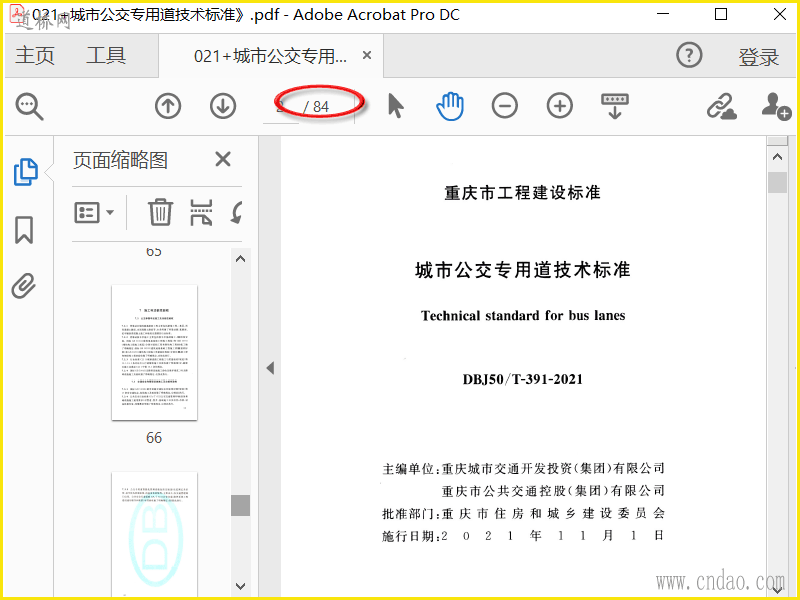
Task: Toggle the page thumbnails sidebar icon
Action: click(x=26, y=172)
